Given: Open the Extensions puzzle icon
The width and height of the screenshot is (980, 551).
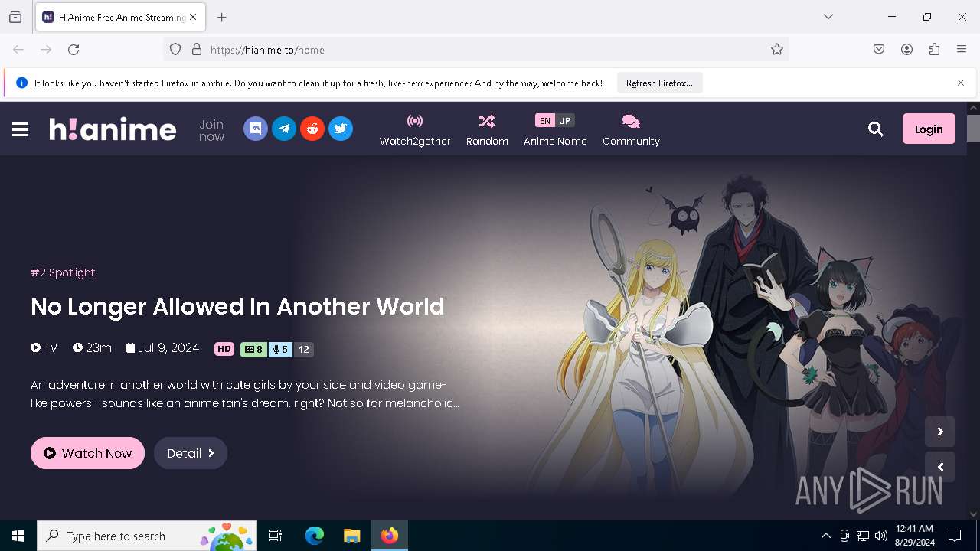Looking at the screenshot, I should [x=934, y=50].
